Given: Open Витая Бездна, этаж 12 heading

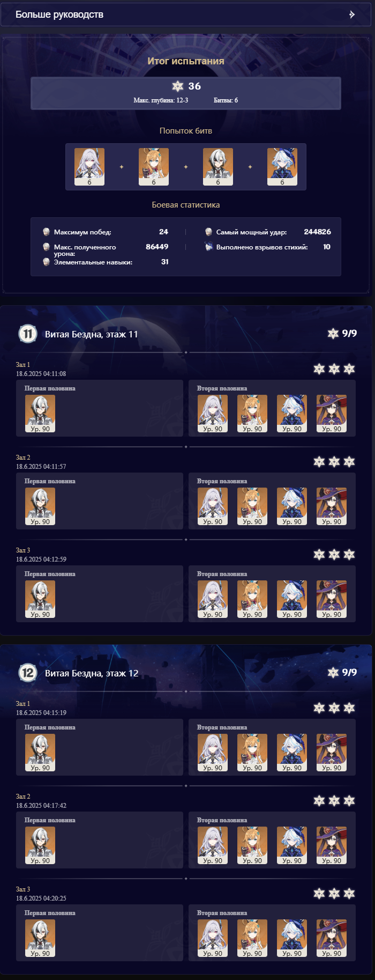Looking at the screenshot, I should pos(92,673).
